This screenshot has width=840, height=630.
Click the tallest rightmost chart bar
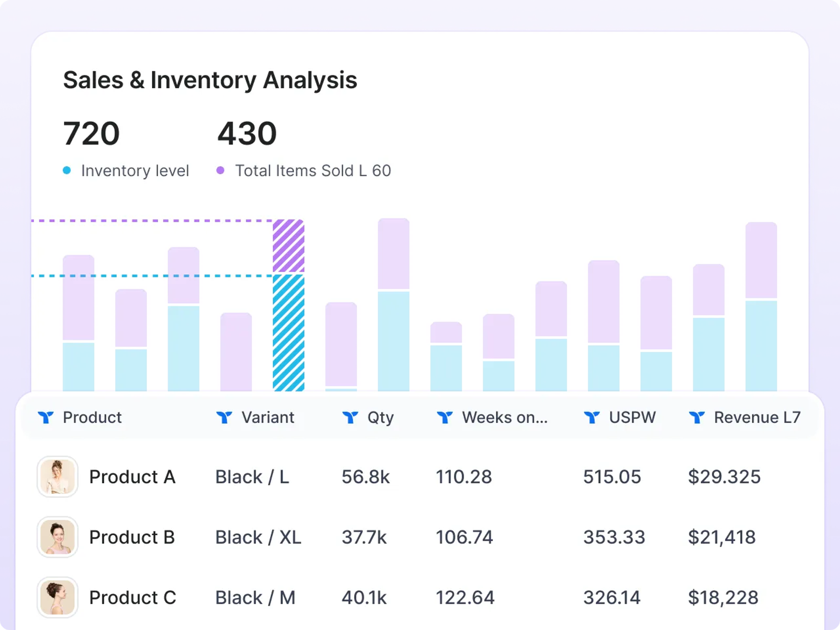761,307
